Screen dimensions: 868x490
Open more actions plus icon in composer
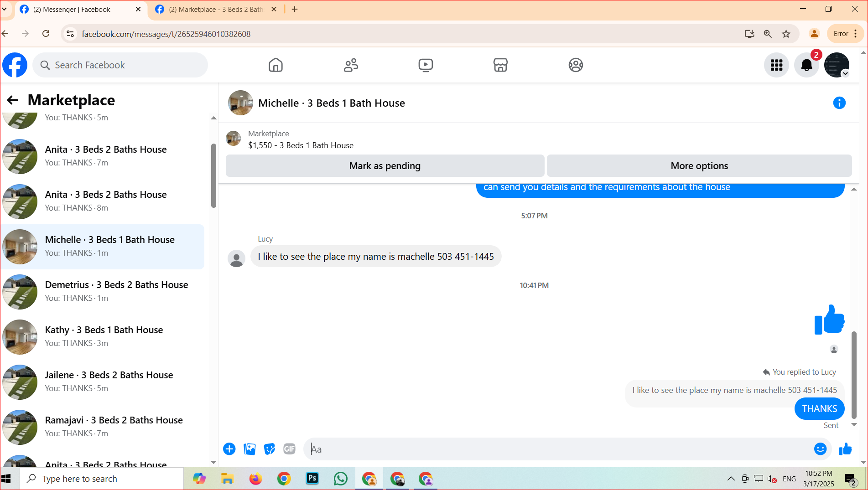point(229,449)
